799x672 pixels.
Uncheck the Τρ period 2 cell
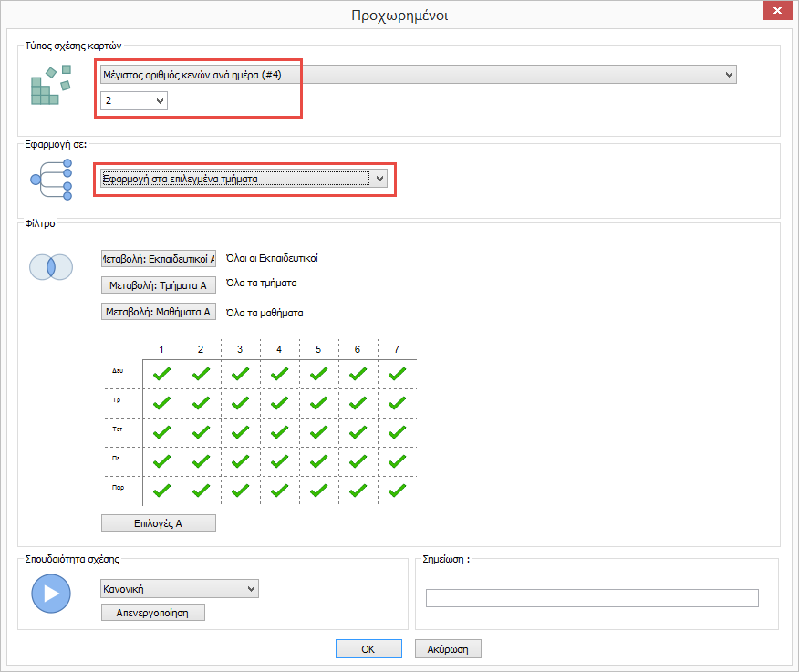click(x=202, y=402)
